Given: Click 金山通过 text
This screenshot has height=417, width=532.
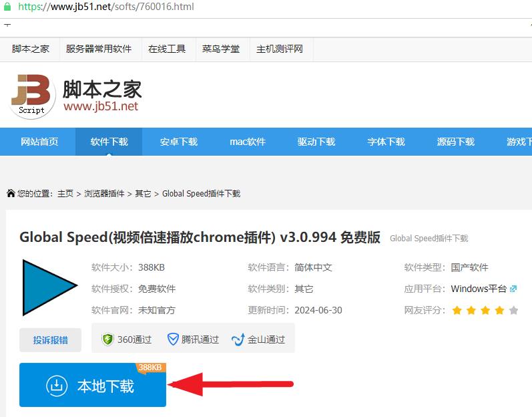Looking at the screenshot, I should (266, 339).
